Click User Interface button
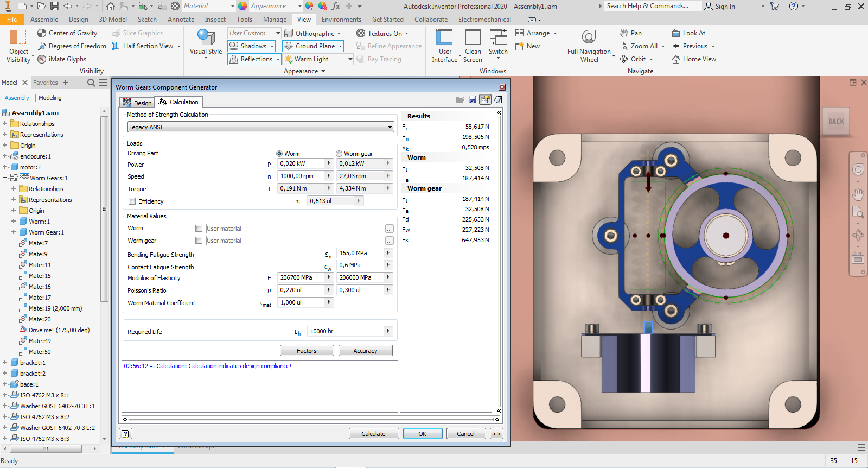Screen dimensions: 868x468 coord(445,46)
